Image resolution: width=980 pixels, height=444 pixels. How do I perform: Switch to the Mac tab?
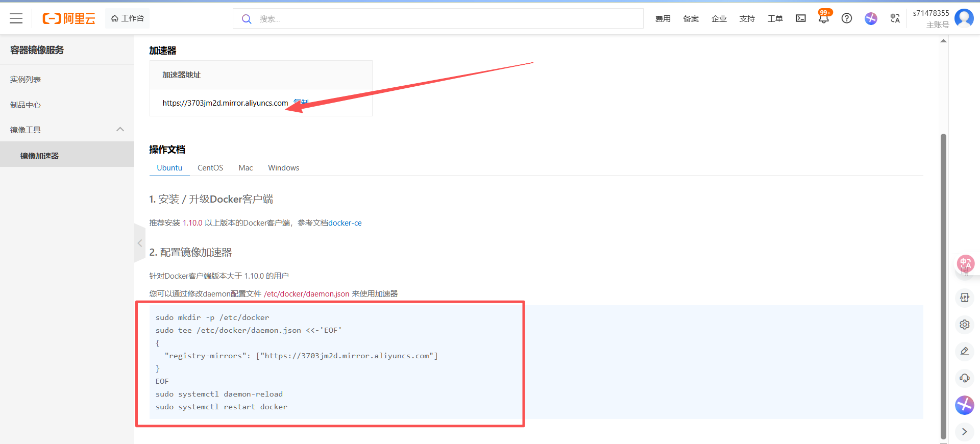246,168
